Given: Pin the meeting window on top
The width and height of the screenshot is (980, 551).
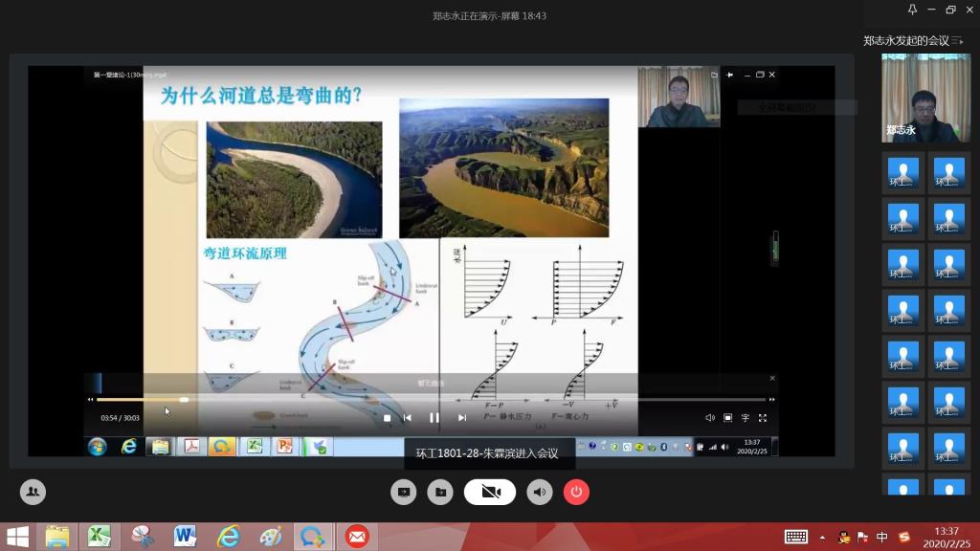Looking at the screenshot, I should tap(913, 10).
